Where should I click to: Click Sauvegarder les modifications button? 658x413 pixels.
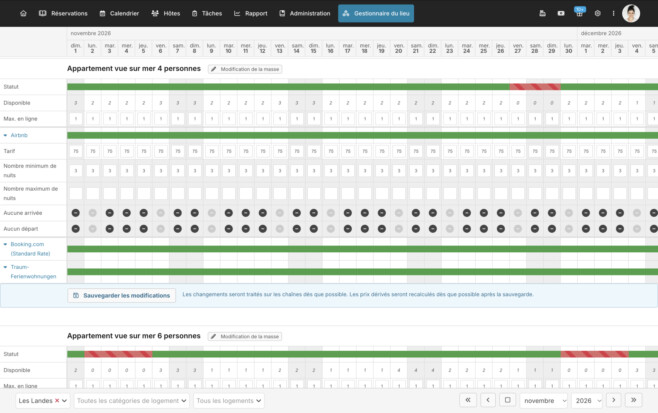click(121, 295)
